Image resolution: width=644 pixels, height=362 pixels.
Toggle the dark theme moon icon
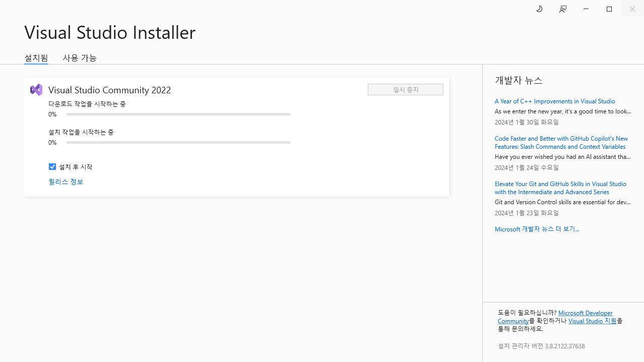[539, 9]
